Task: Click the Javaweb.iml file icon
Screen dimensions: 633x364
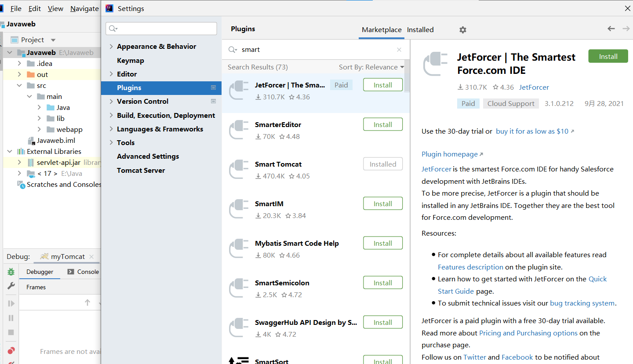Action: point(31,141)
